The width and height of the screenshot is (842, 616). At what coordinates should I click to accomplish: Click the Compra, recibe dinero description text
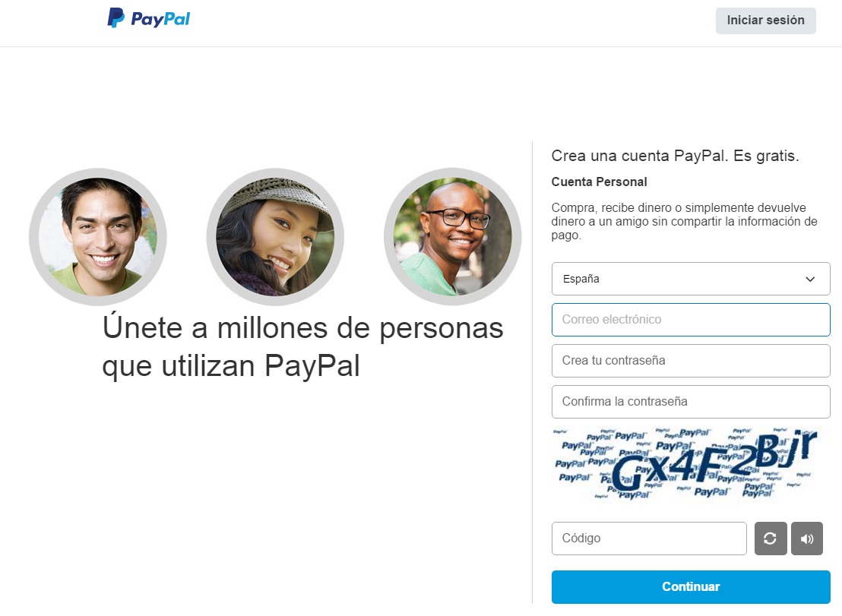pos(684,221)
